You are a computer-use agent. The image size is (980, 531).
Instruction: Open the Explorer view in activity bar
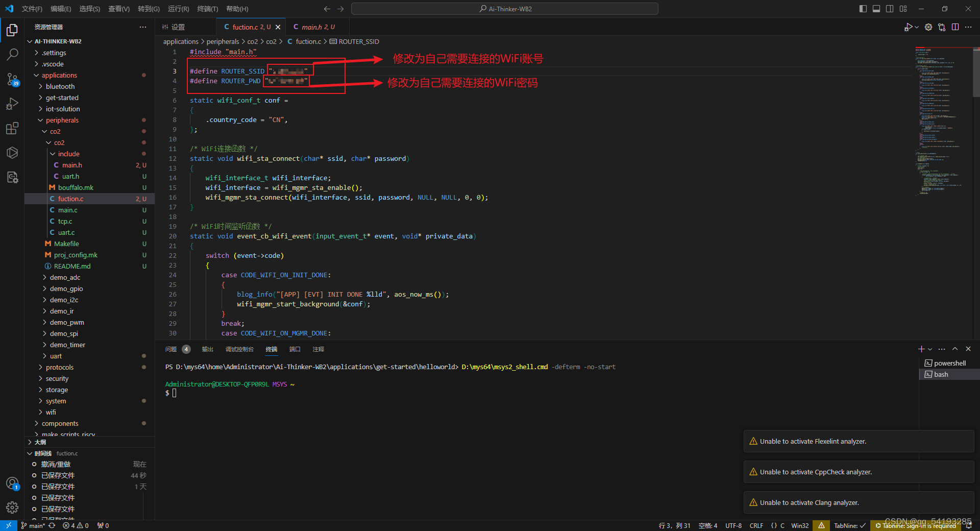12,30
